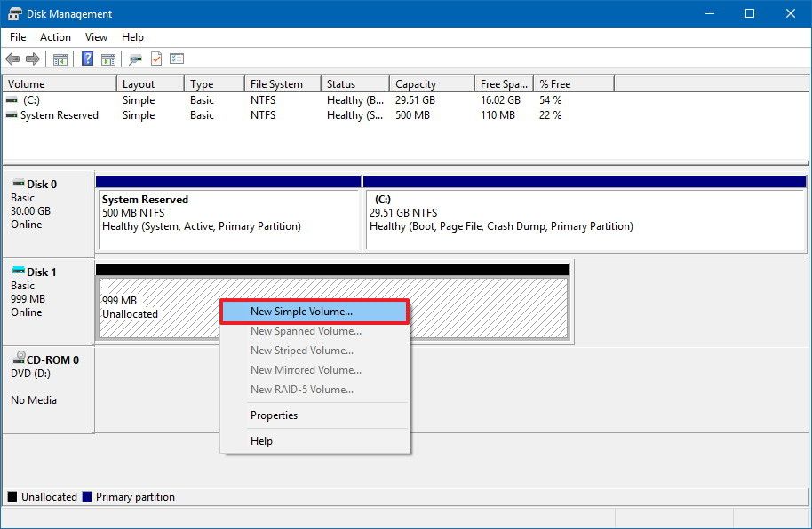
Task: Click the CD-ROM 0 drive icon
Action: pos(20,359)
